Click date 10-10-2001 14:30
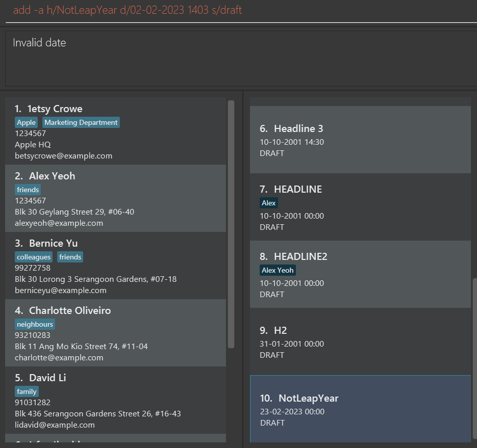 click(x=292, y=142)
